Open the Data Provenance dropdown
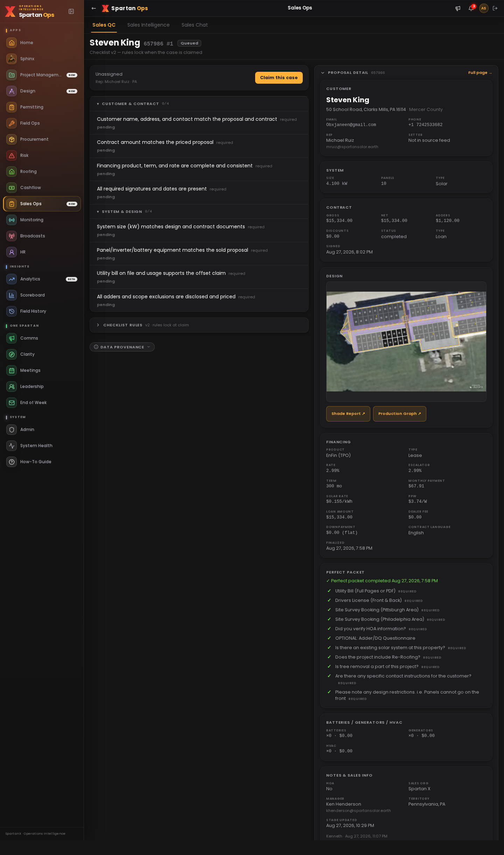This screenshot has height=855, width=504. 122,347
